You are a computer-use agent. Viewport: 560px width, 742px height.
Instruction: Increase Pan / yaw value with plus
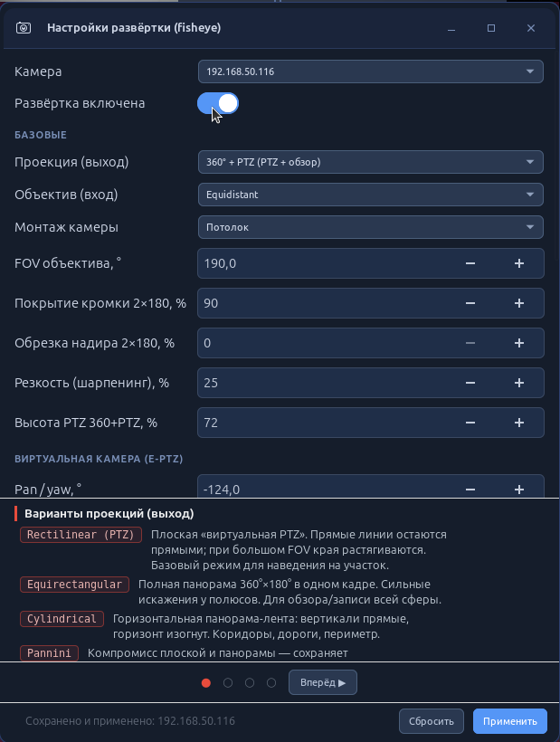pyautogui.click(x=519, y=489)
